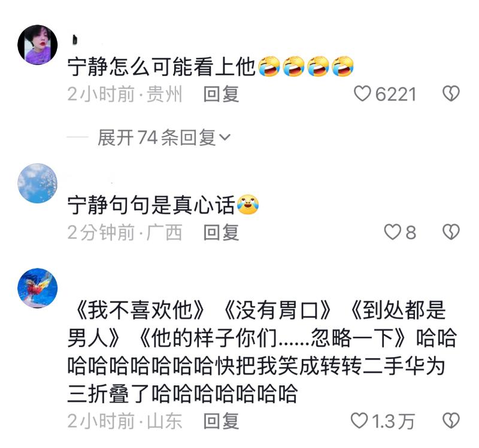The height and width of the screenshot is (448, 479).
Task: Expand 74 replies under first comment
Action: point(163,138)
